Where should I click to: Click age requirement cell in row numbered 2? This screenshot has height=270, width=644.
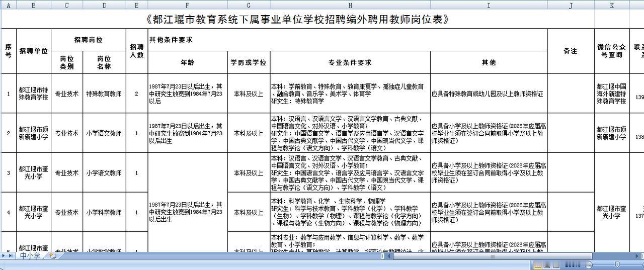pyautogui.click(x=187, y=133)
